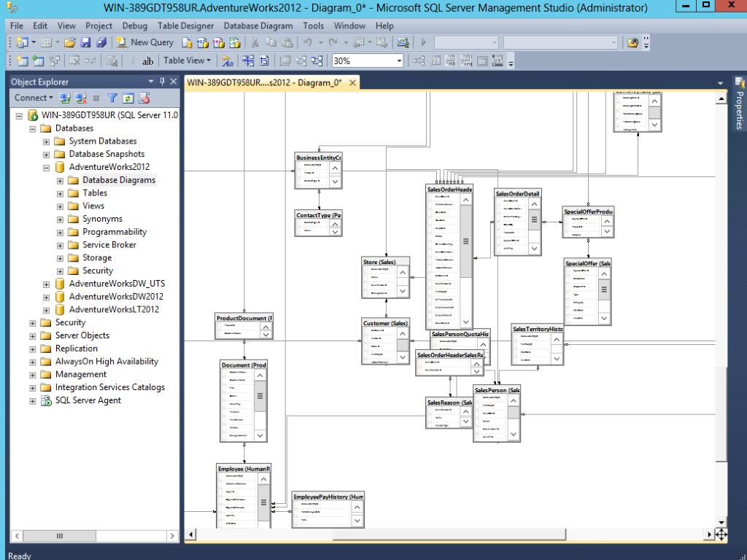The height and width of the screenshot is (560, 747).
Task: Open a Database Engine Query
Action: click(187, 43)
